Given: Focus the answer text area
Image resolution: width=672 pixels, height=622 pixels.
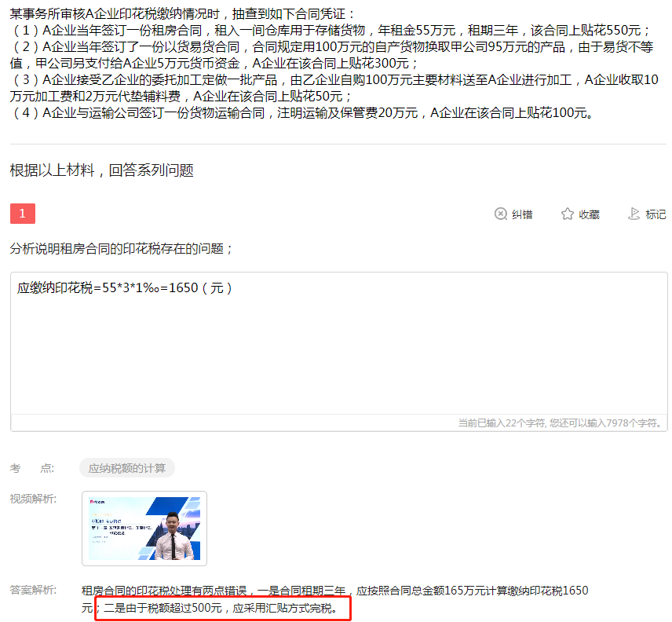Looking at the screenshot, I should [x=338, y=353].
